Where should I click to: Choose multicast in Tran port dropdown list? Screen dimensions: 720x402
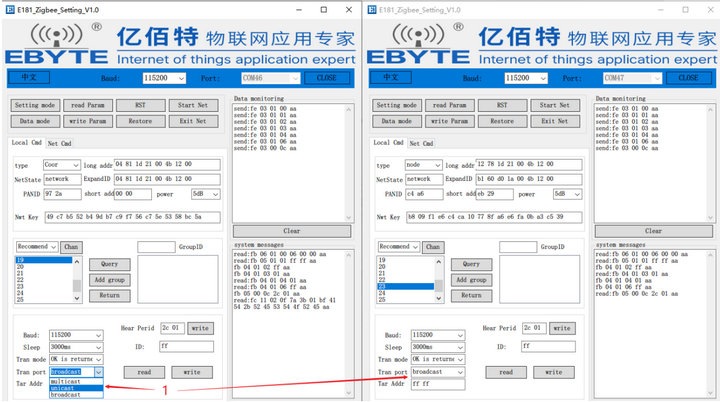click(77, 382)
